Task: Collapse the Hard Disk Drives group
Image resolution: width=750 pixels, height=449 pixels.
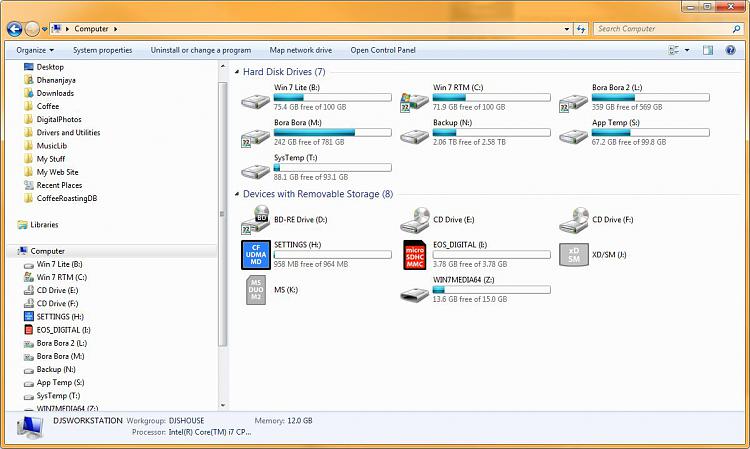Action: click(x=237, y=72)
